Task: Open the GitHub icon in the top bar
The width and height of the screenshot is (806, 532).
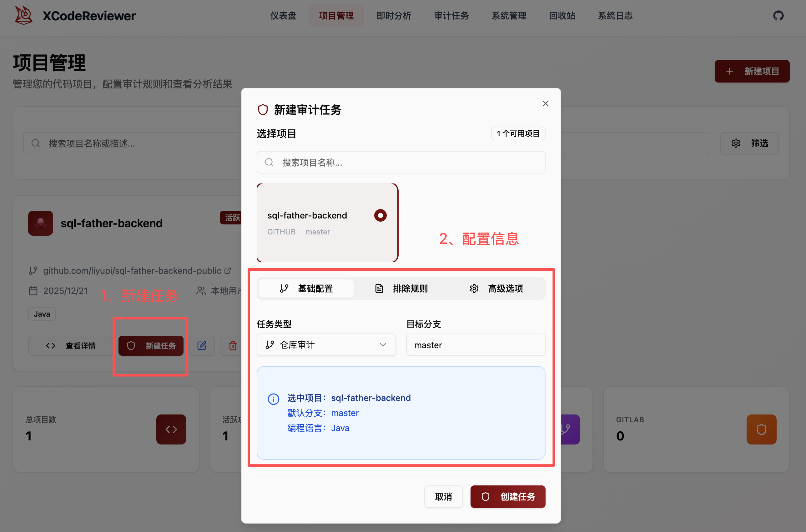Action: [778, 15]
